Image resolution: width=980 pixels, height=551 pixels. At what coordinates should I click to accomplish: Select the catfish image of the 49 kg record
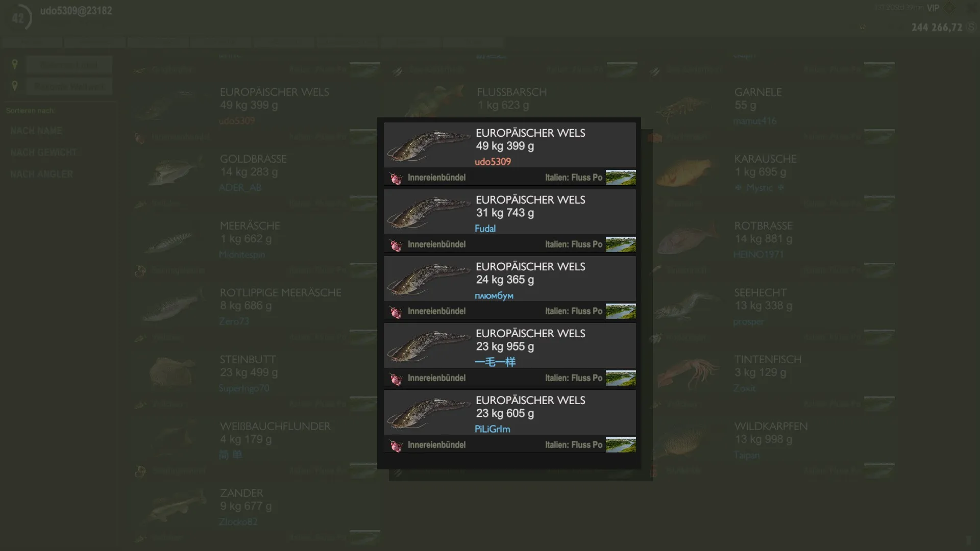pyautogui.click(x=429, y=145)
